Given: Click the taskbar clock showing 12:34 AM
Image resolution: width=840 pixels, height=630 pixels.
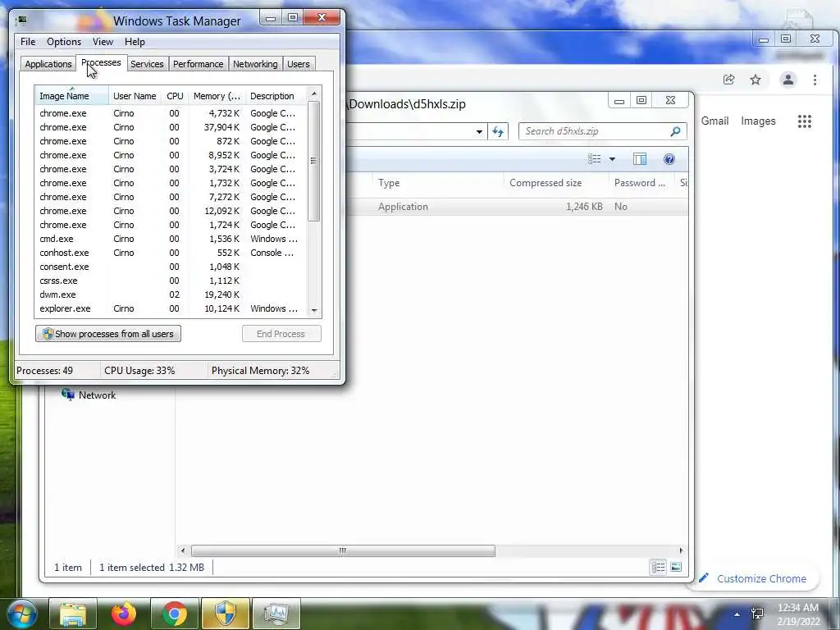Looking at the screenshot, I should 798,614.
